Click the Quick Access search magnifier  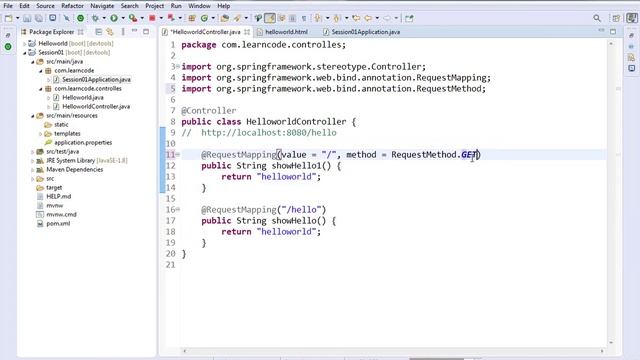pyautogui.click(x=597, y=18)
